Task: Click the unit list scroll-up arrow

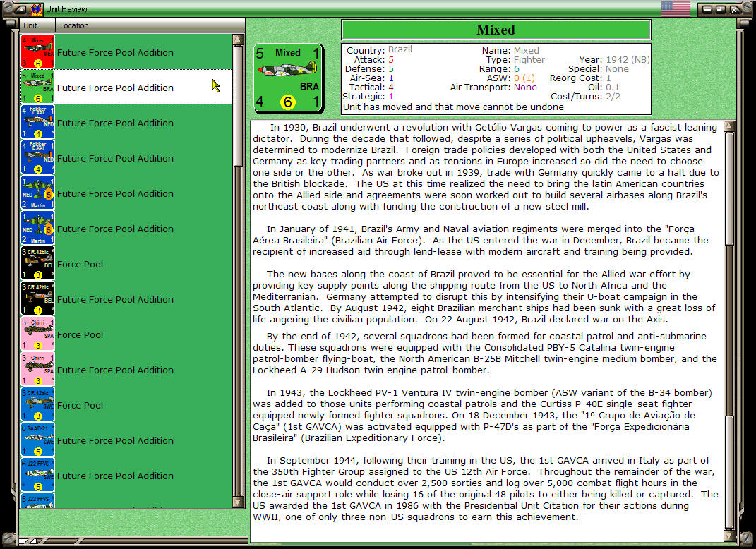Action: pyautogui.click(x=238, y=40)
